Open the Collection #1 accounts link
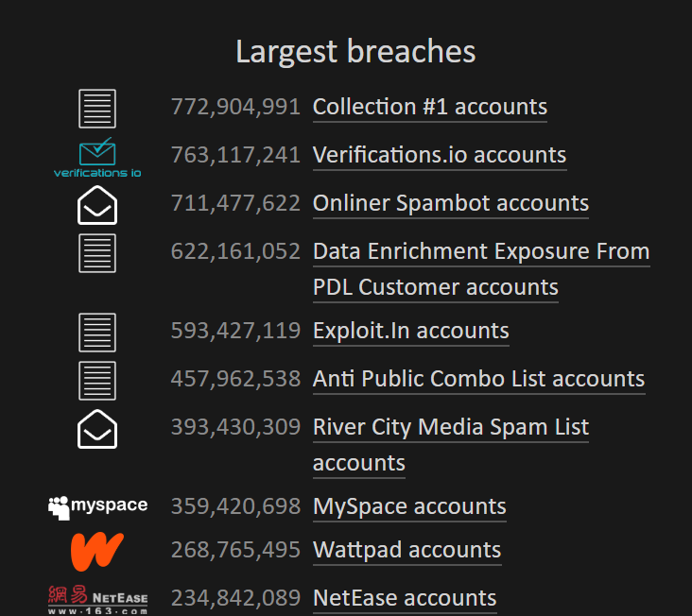 click(430, 107)
